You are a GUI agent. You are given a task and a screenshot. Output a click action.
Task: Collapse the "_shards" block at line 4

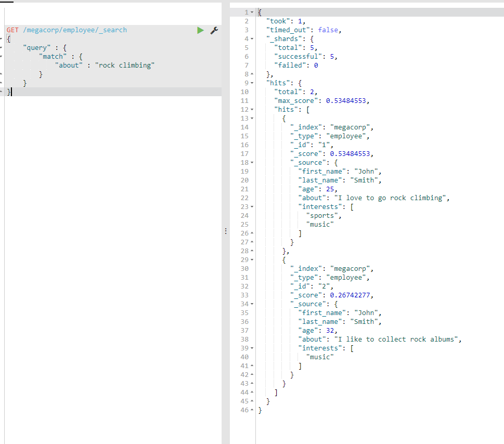252,39
